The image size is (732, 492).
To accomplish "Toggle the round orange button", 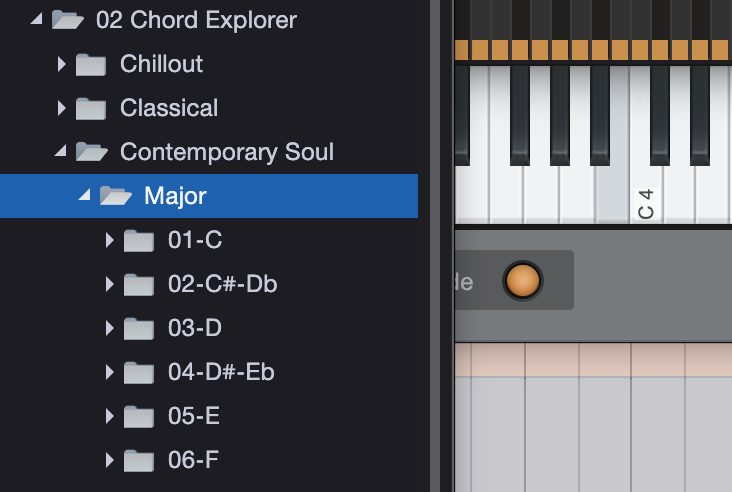I will click(x=522, y=281).
